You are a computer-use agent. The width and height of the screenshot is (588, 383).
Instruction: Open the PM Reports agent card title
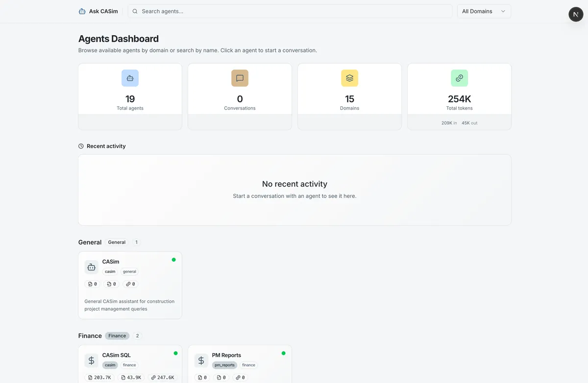[x=226, y=355]
